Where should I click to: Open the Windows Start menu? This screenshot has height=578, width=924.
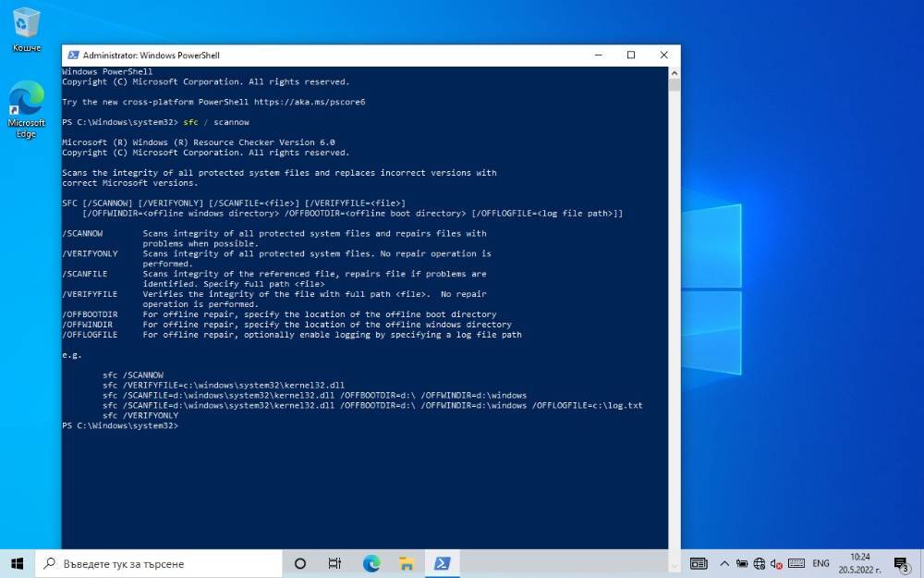click(17, 564)
